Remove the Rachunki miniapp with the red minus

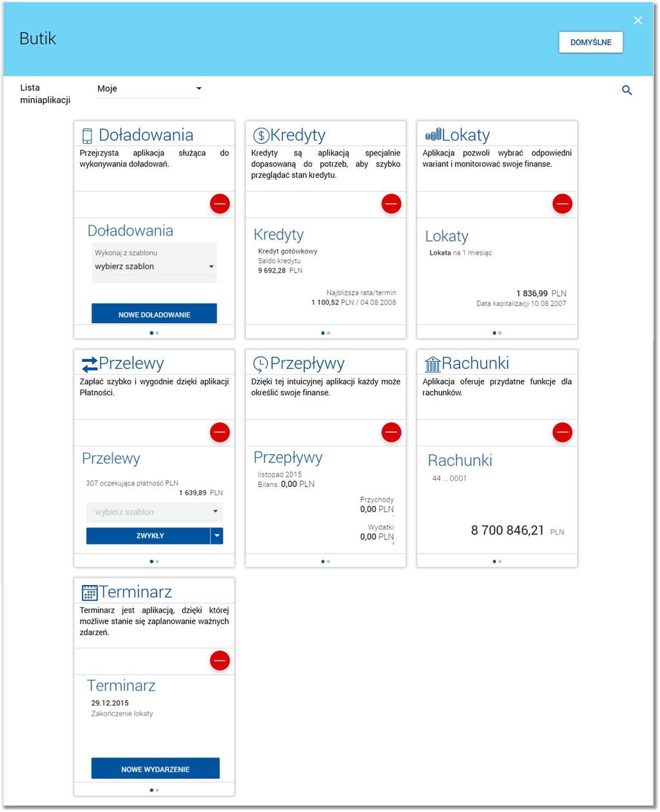pyautogui.click(x=563, y=432)
